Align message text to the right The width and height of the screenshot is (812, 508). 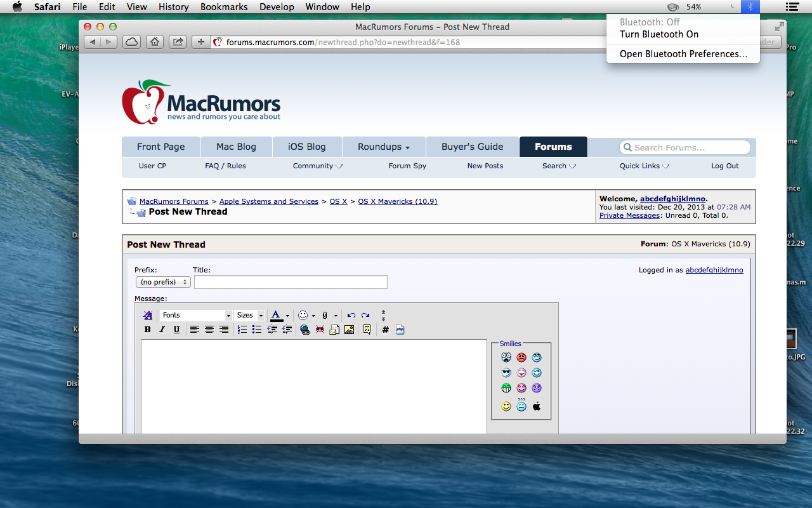click(x=223, y=330)
